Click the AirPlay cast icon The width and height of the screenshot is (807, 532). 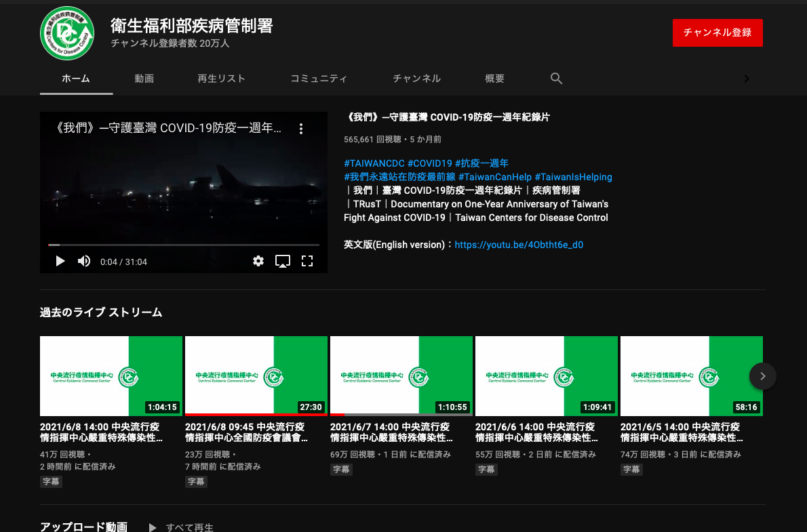pyautogui.click(x=283, y=262)
